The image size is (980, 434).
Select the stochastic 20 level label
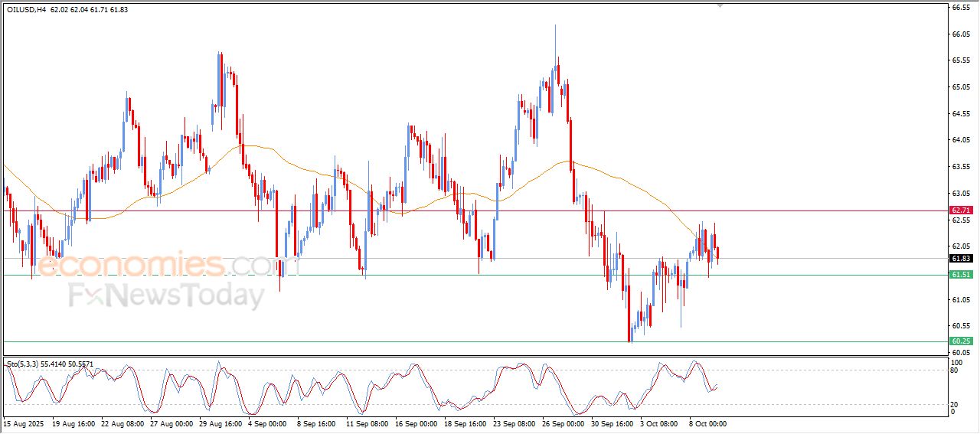(x=955, y=403)
